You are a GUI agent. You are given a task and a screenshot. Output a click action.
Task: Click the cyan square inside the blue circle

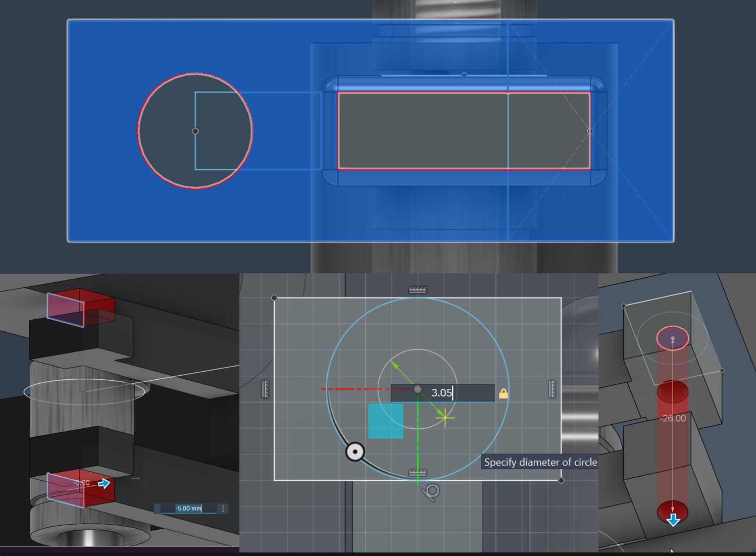(386, 421)
